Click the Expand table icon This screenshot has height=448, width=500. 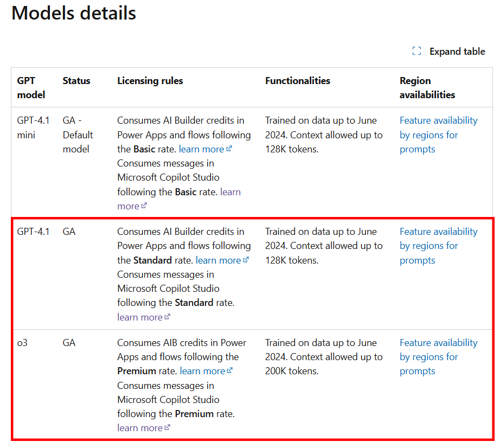coord(416,51)
